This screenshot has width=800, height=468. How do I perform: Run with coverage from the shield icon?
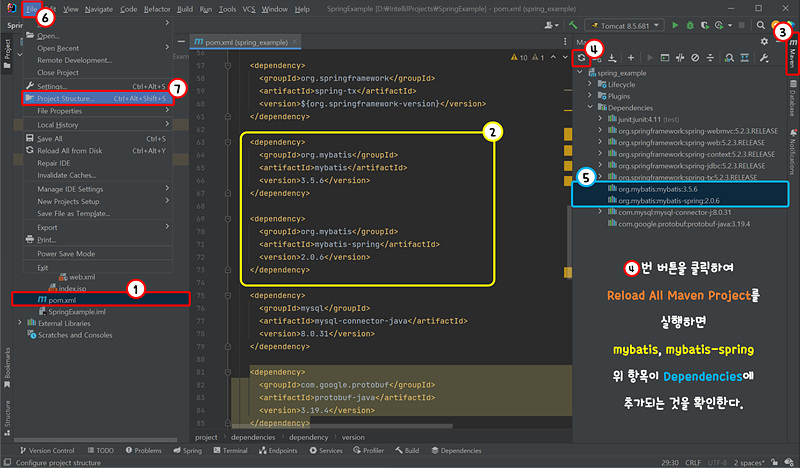click(x=705, y=25)
